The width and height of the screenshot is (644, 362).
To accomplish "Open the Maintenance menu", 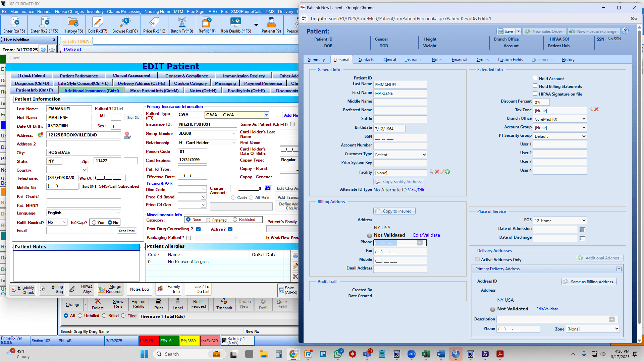I will coord(22,11).
